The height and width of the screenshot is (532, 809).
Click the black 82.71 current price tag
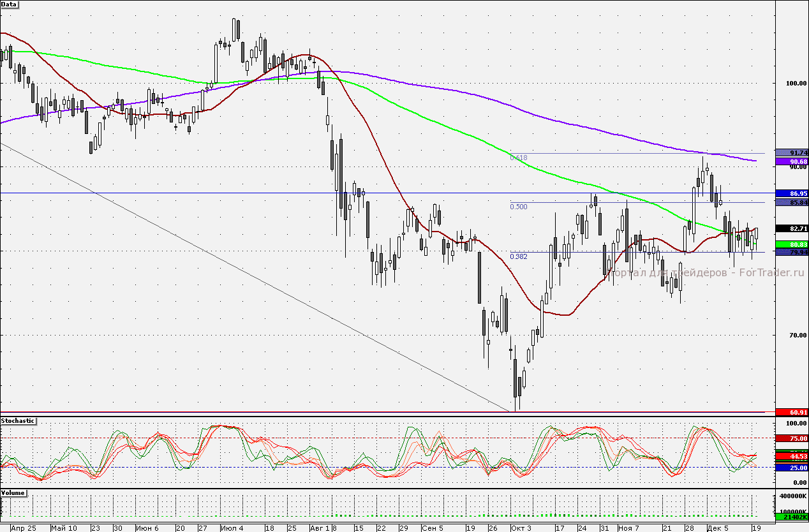[x=790, y=228]
